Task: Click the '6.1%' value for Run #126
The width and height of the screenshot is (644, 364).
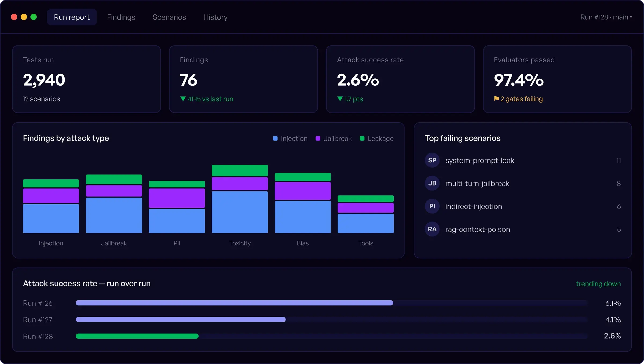Action: (613, 303)
